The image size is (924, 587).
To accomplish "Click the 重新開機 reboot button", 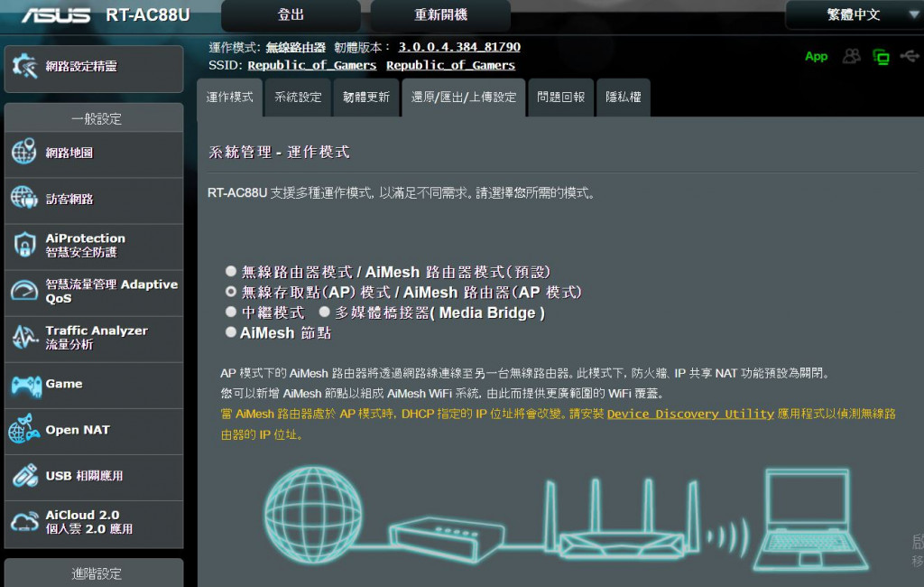I will [x=440, y=15].
